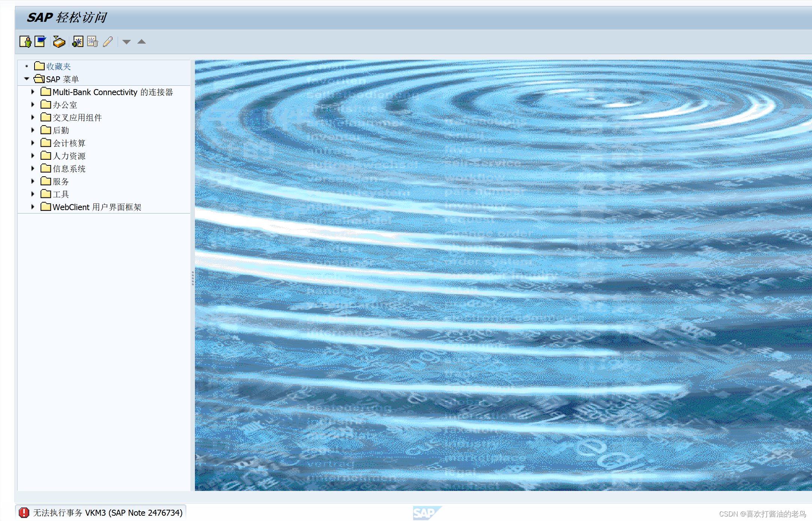This screenshot has width=812, height=521.
Task: Click the vertical splitter handle between panes
Action: [193, 278]
